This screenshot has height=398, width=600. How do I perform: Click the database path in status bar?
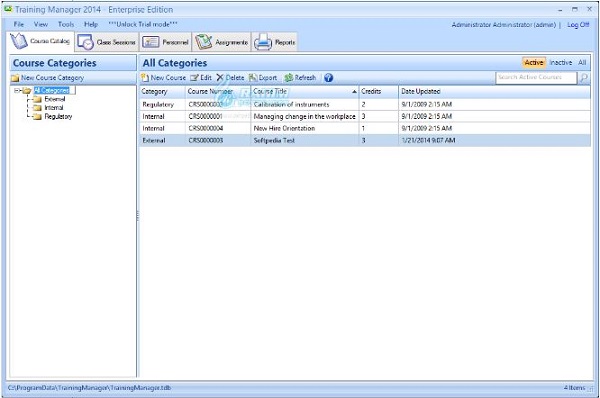point(90,388)
